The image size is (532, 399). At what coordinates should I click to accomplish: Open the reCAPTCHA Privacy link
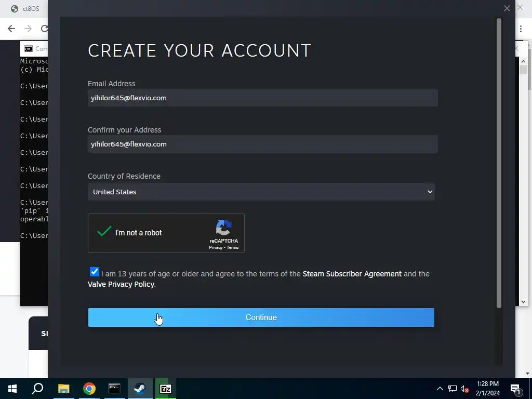pos(216,247)
